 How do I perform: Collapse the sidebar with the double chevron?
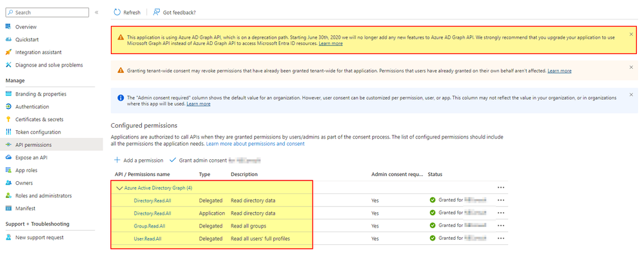[97, 12]
